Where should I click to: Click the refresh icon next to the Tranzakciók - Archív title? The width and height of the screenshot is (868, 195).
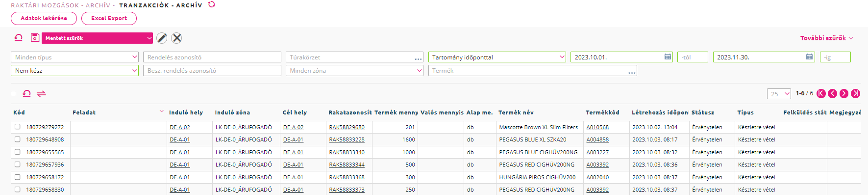coord(212,4)
